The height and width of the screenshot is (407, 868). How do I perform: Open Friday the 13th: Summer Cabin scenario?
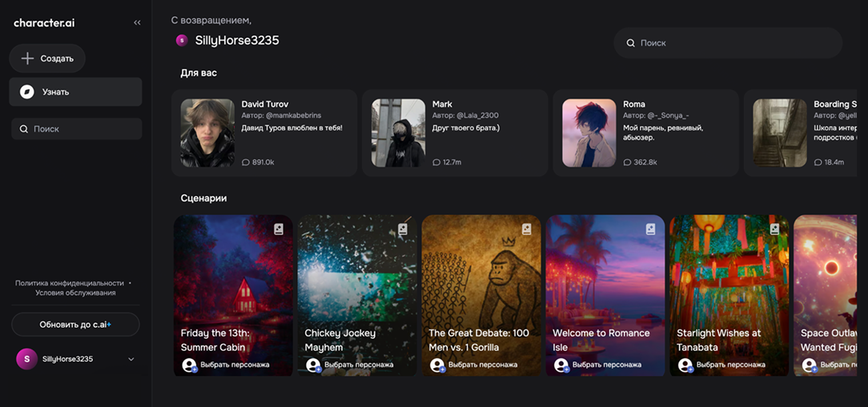click(x=233, y=296)
